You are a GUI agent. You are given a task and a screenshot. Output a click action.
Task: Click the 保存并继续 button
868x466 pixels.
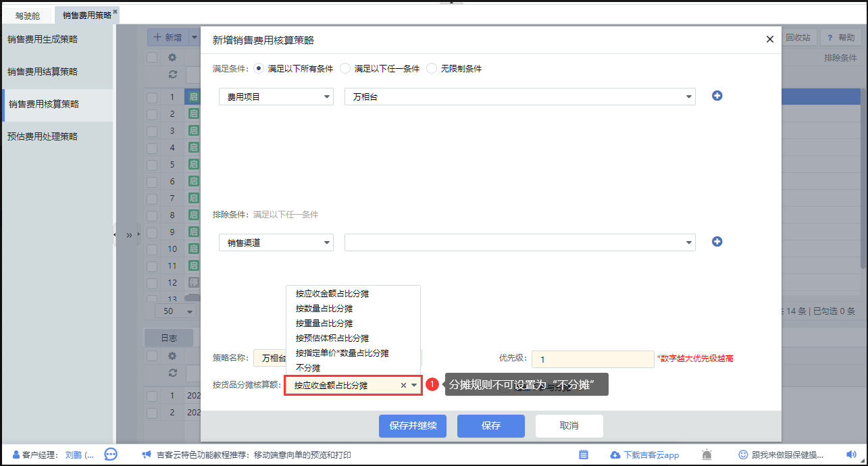(413, 425)
